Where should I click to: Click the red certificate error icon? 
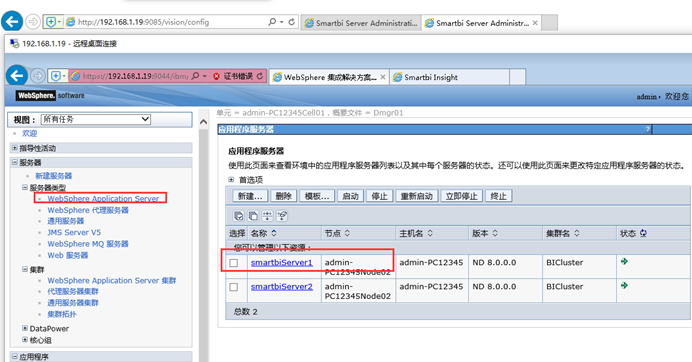pos(216,76)
